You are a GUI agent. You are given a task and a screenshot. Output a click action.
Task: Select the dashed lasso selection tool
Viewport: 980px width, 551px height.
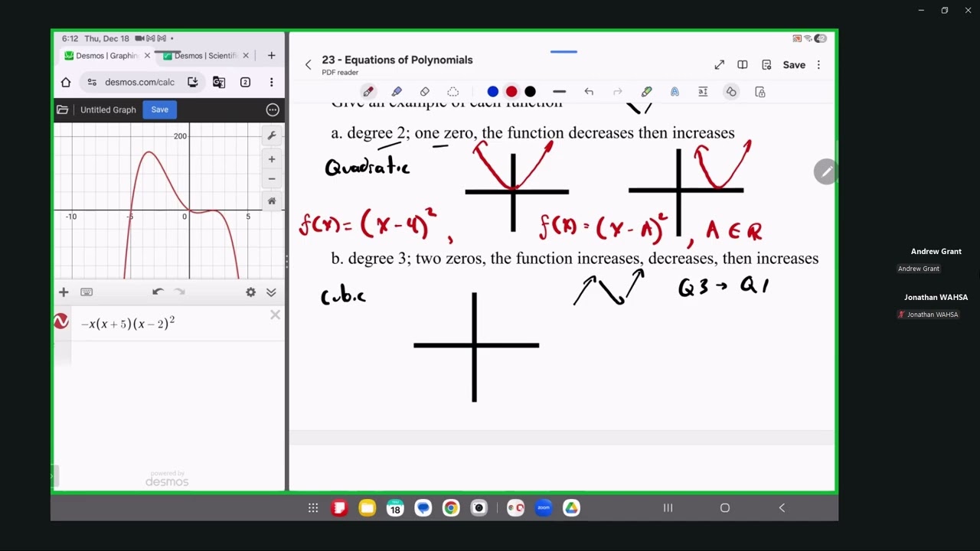click(x=453, y=92)
